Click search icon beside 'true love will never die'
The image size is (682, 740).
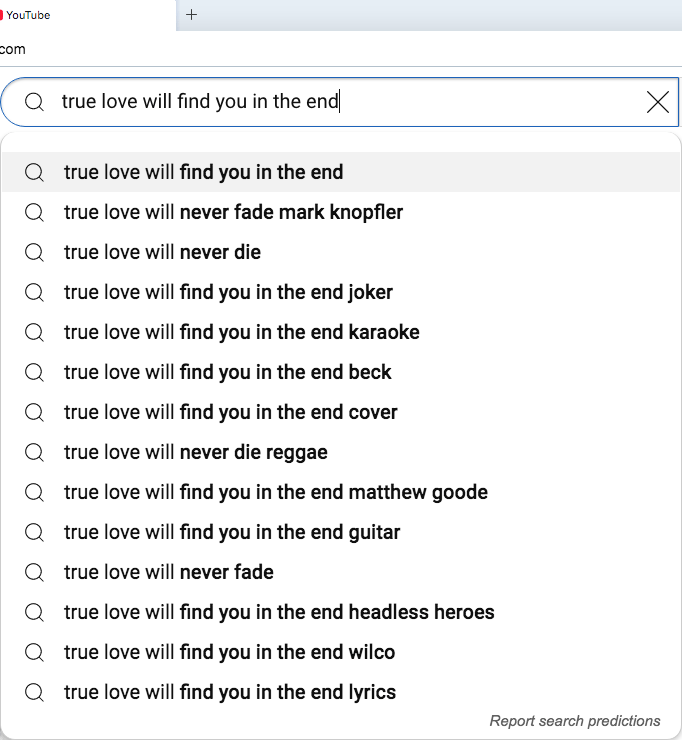point(35,252)
